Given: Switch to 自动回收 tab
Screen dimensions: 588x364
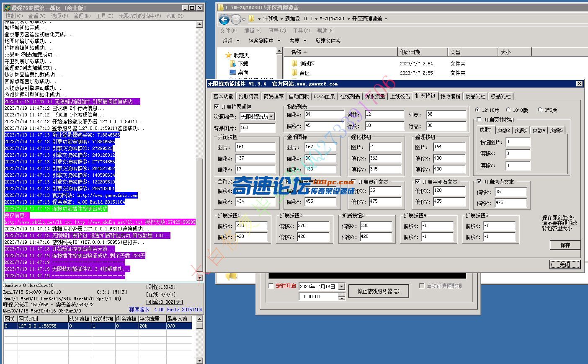Looking at the screenshot, I should (299, 96).
